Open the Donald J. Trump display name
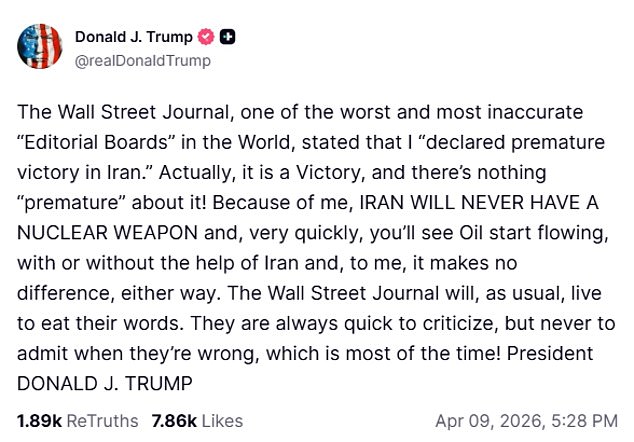Screen dimensions: 634x442 pyautogui.click(x=135, y=38)
